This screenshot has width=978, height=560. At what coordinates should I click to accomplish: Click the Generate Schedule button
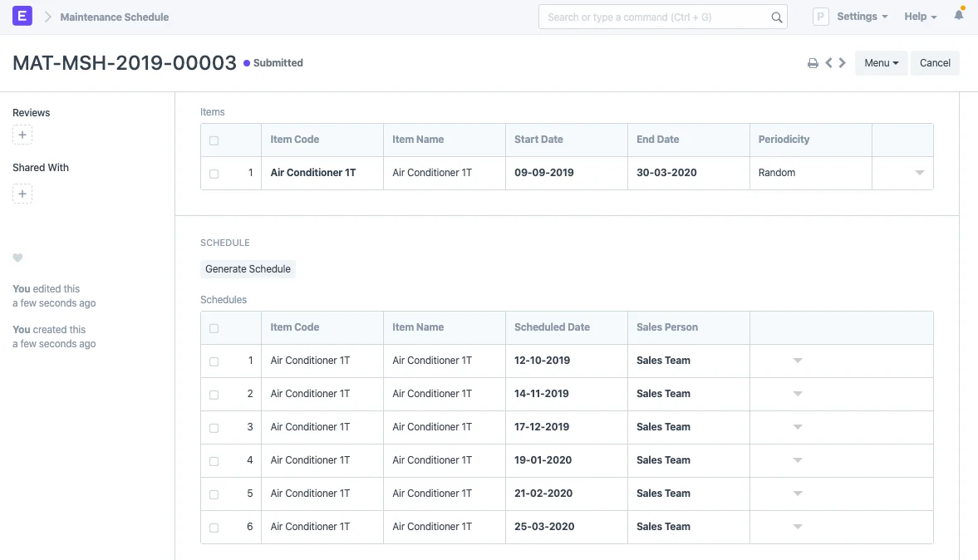coord(248,269)
